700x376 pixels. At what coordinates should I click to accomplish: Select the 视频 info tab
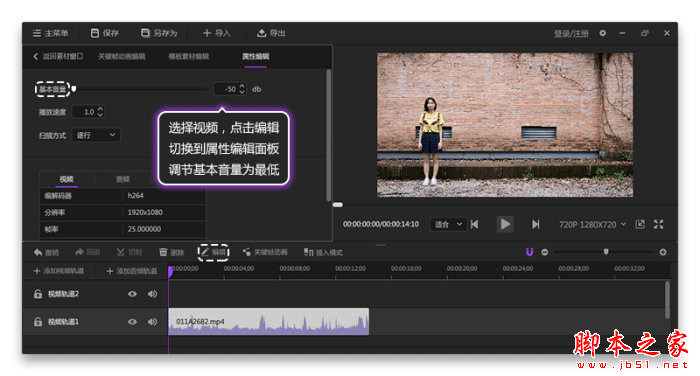(67, 179)
